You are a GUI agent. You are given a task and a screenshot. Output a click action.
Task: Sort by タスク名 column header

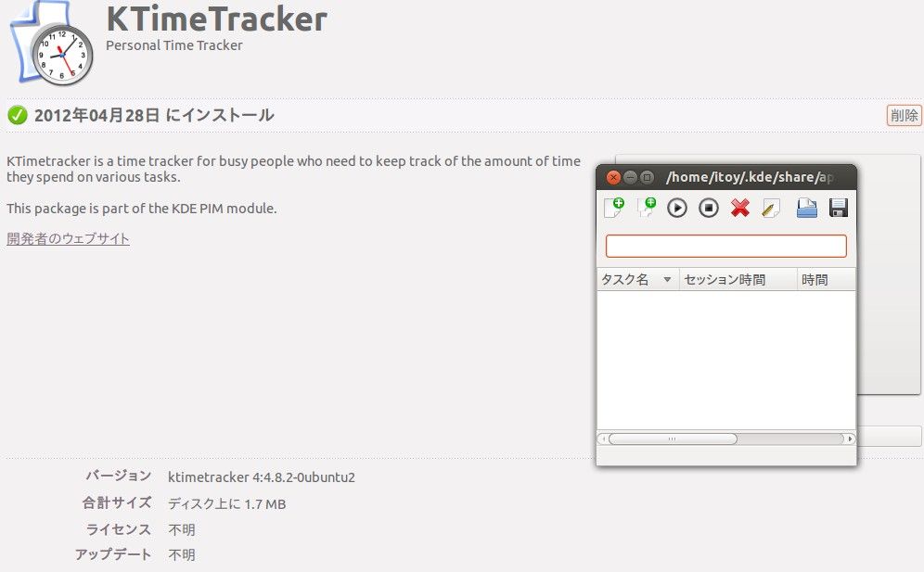(x=637, y=279)
